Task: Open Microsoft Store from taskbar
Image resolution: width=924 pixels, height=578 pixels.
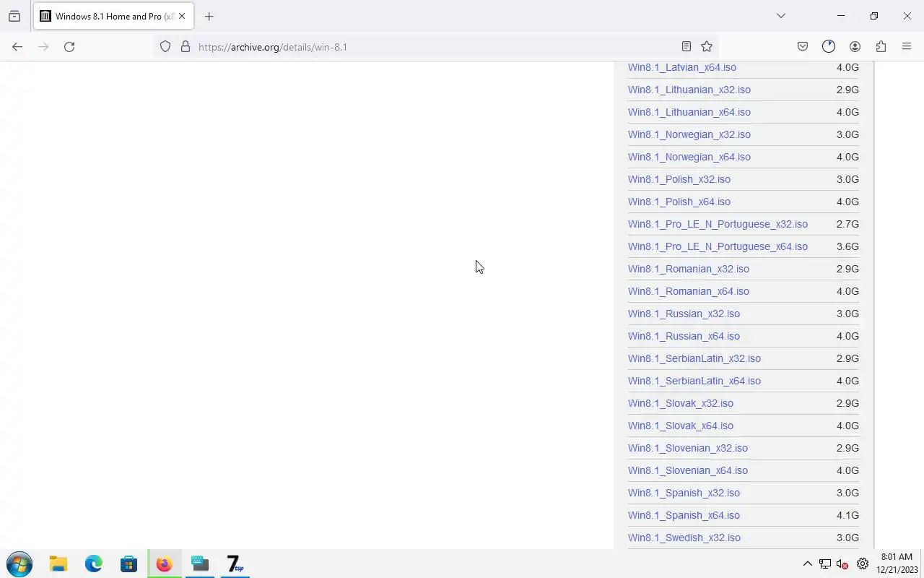Action: point(128,564)
